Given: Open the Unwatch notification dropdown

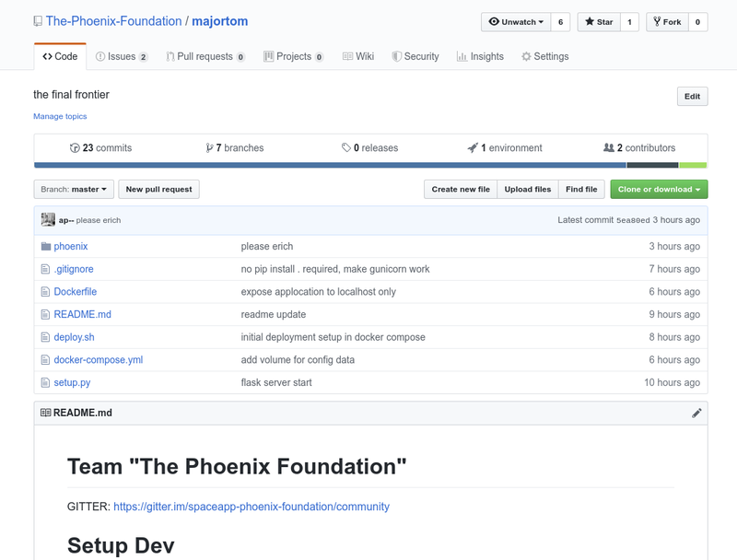Looking at the screenshot, I should point(516,22).
